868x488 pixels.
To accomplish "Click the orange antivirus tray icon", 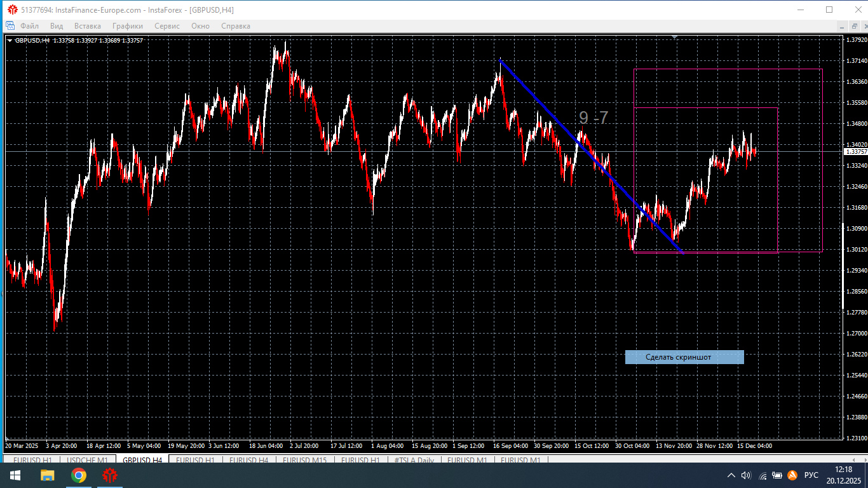I will [792, 475].
